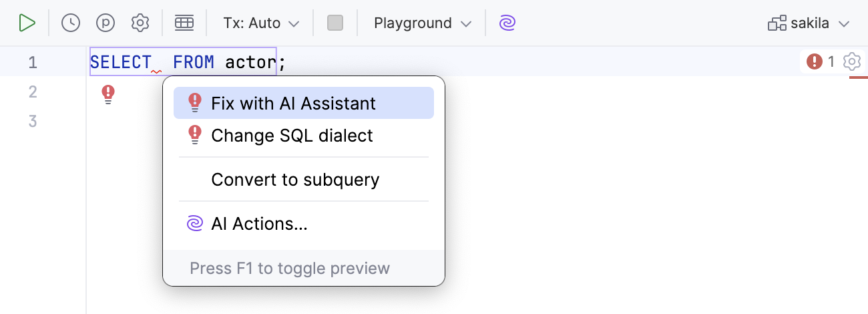Click the red error bulb in gutter
The width and height of the screenshot is (868, 314).
point(108,94)
